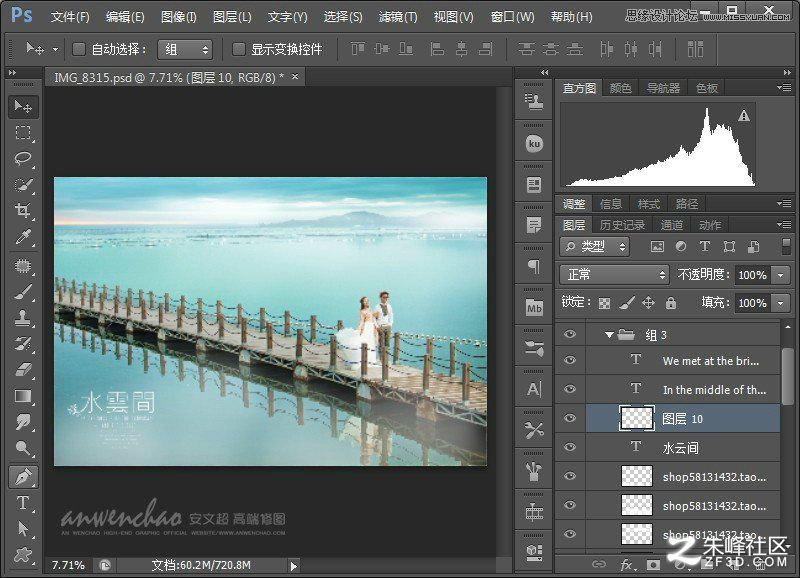Select the Pen tool
The height and width of the screenshot is (578, 800).
23,476
